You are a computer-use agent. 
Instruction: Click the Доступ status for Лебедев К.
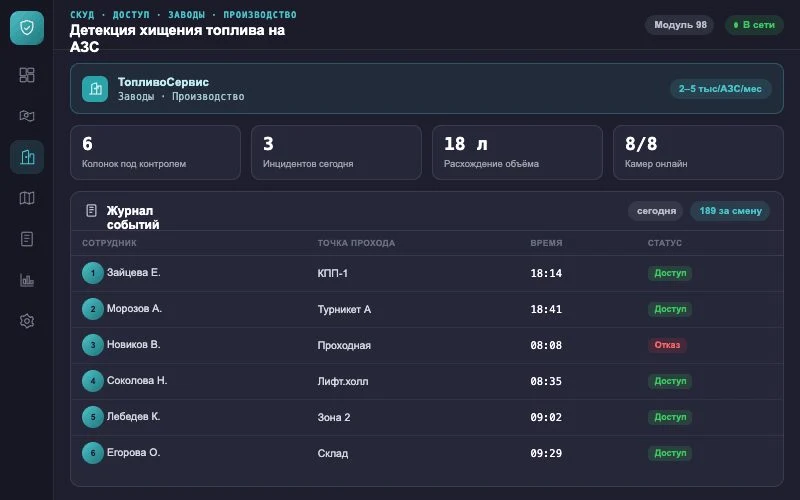670,417
